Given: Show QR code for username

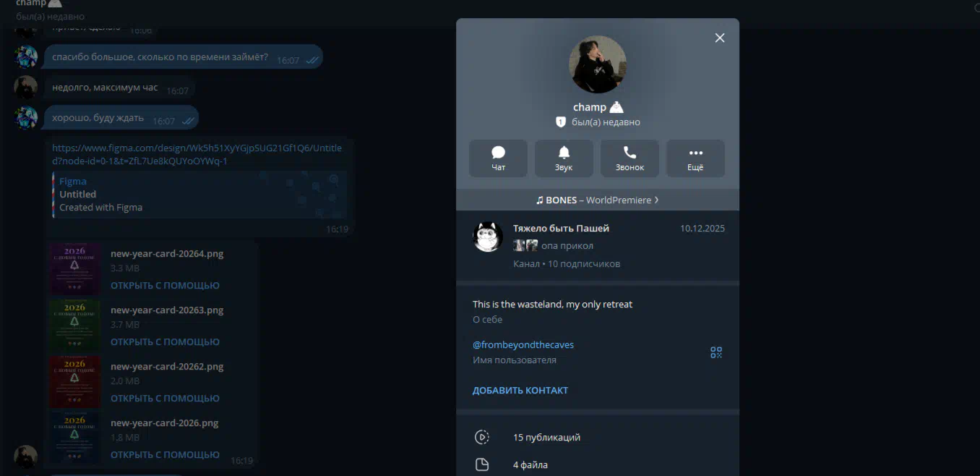Looking at the screenshot, I should 716,352.
